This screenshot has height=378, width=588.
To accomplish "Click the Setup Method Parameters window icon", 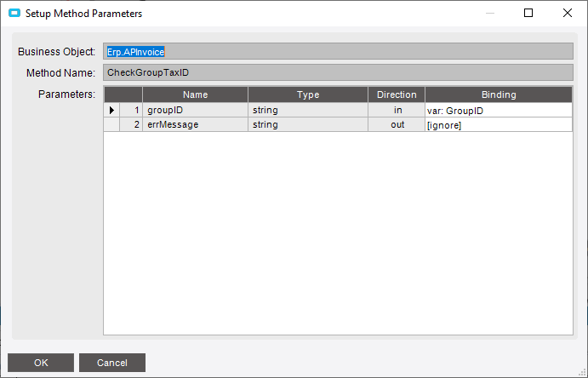I will click(14, 13).
